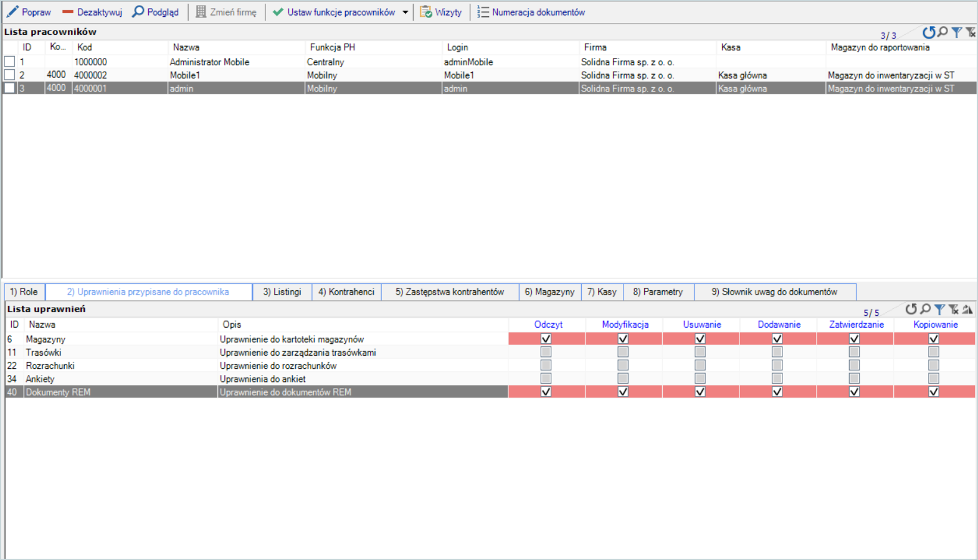Uncheck Modyfikacja for the Magazyny permission
Viewport: 978px width, 560px height.
tap(623, 339)
